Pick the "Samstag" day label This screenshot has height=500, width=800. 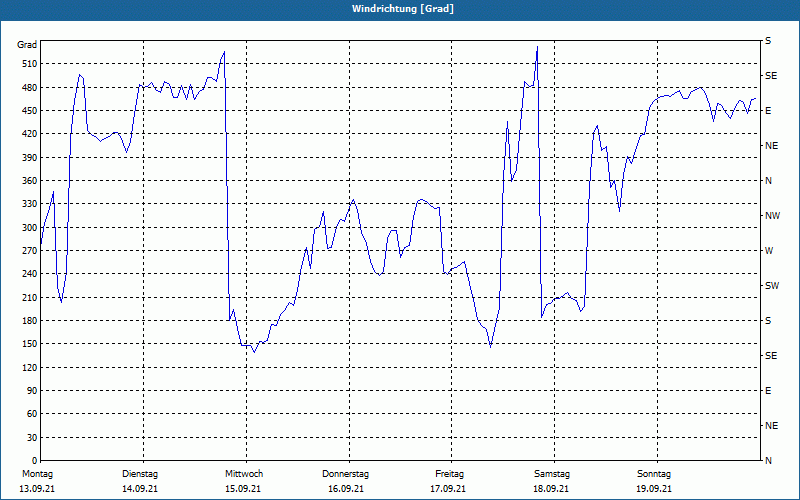[552, 474]
